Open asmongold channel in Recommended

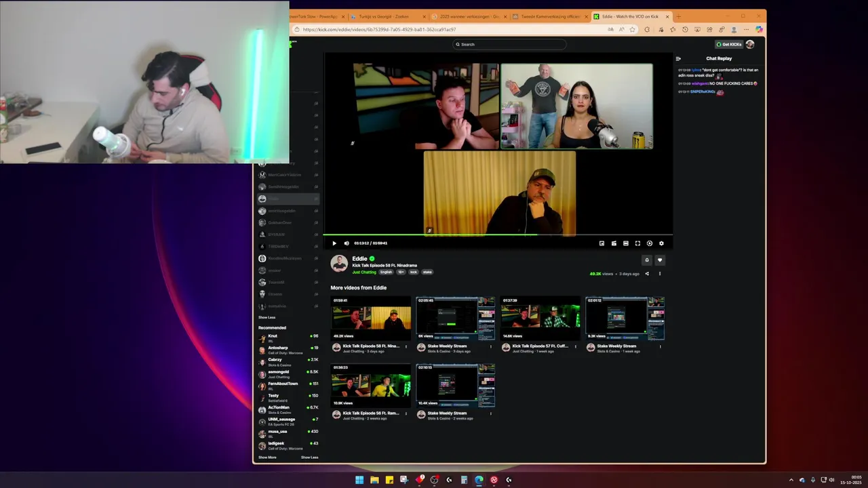click(288, 373)
